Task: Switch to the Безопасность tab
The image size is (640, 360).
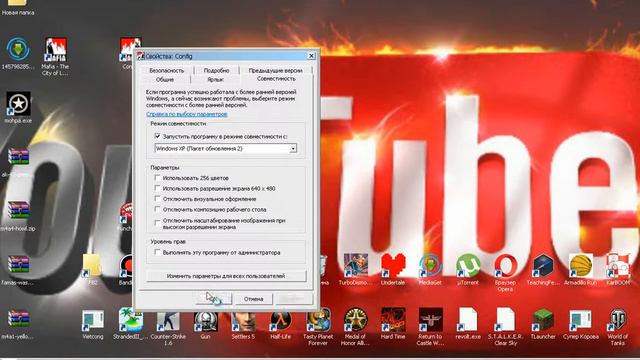Action: [167, 71]
